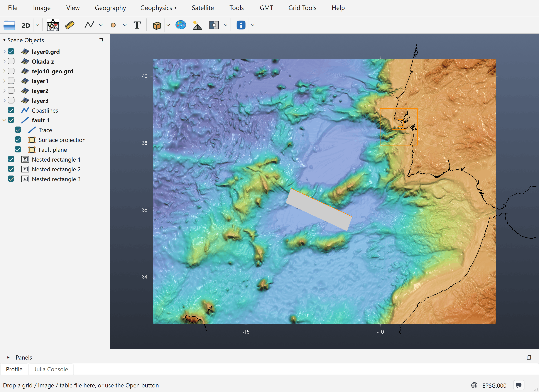Uncheck Nested rectangle 2 checkbox
This screenshot has width=539, height=392.
click(11, 169)
